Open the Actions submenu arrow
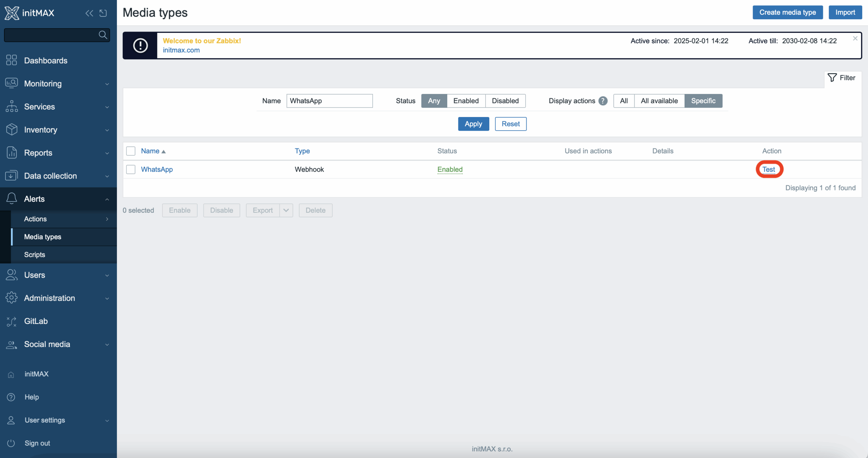The height and width of the screenshot is (458, 868). coord(107,219)
